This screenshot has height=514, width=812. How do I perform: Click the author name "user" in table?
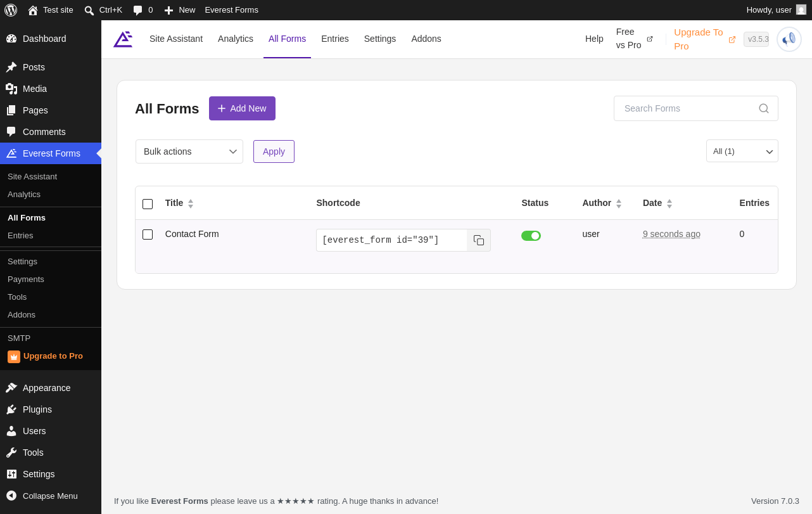[591, 234]
